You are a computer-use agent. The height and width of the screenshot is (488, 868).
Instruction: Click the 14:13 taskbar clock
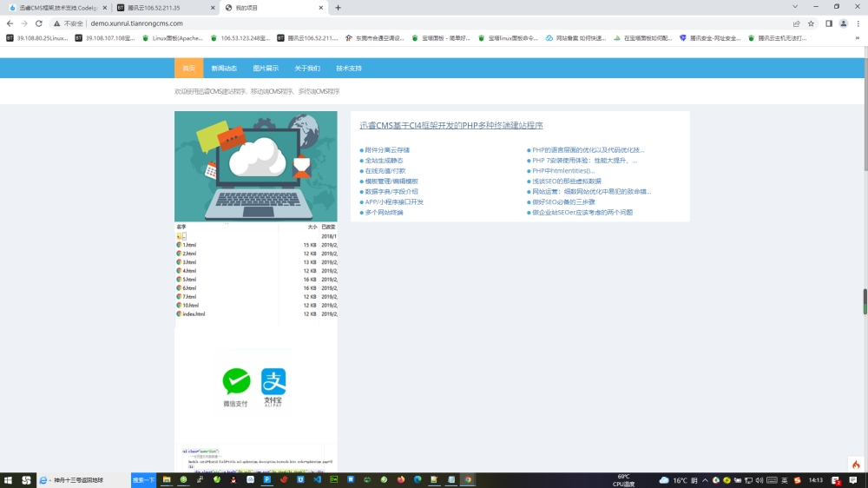point(815,480)
